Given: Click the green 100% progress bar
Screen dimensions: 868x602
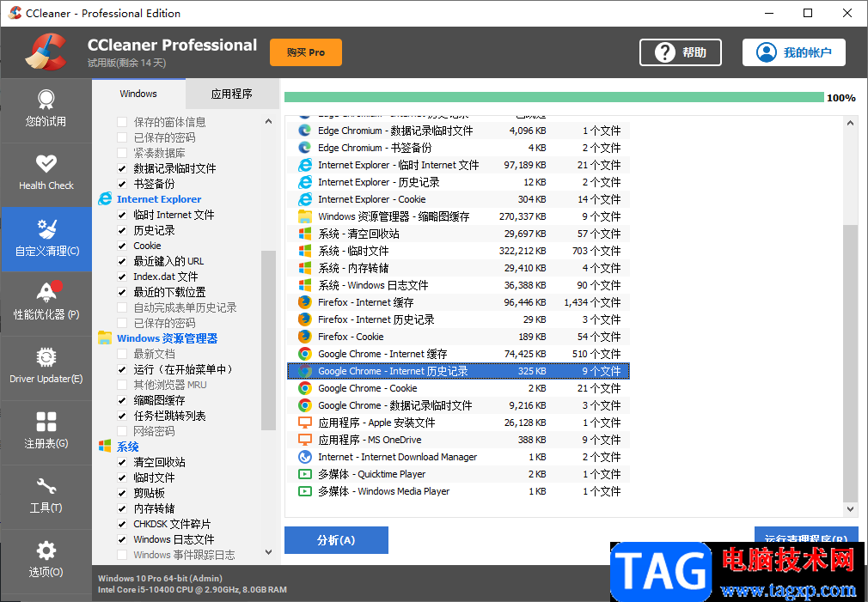Looking at the screenshot, I should click(x=554, y=97).
